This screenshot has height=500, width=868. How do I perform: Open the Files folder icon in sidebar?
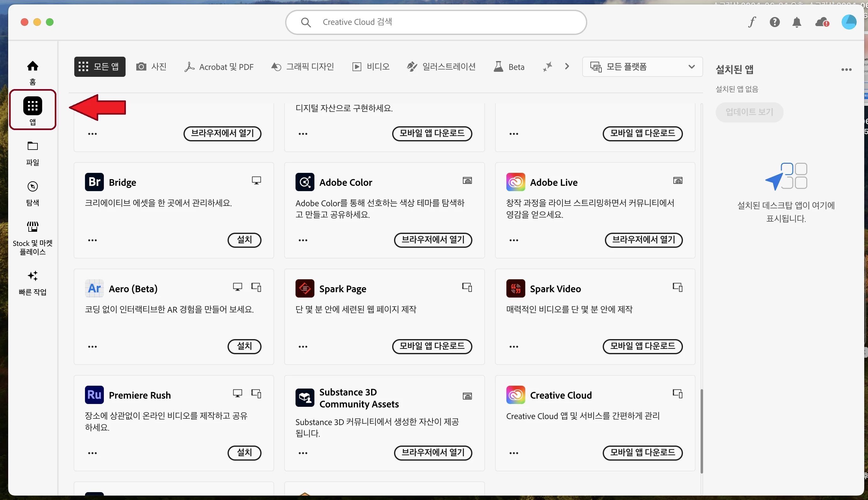pyautogui.click(x=33, y=146)
